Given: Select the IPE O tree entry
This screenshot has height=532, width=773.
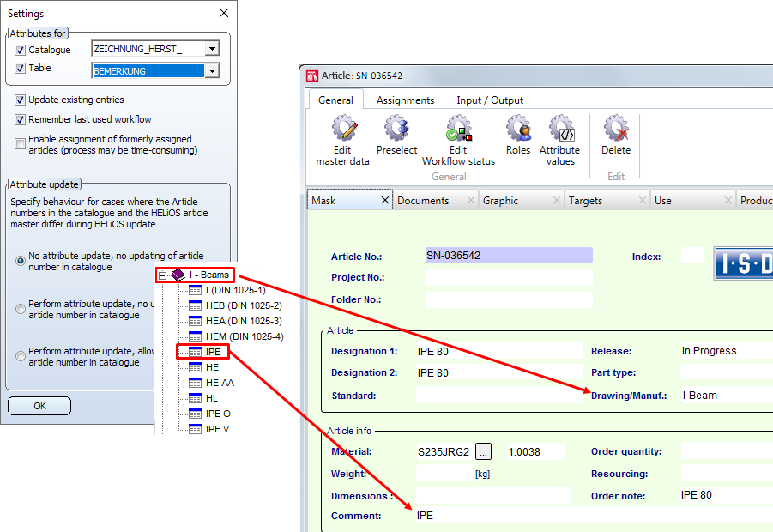Looking at the screenshot, I should [x=218, y=414].
